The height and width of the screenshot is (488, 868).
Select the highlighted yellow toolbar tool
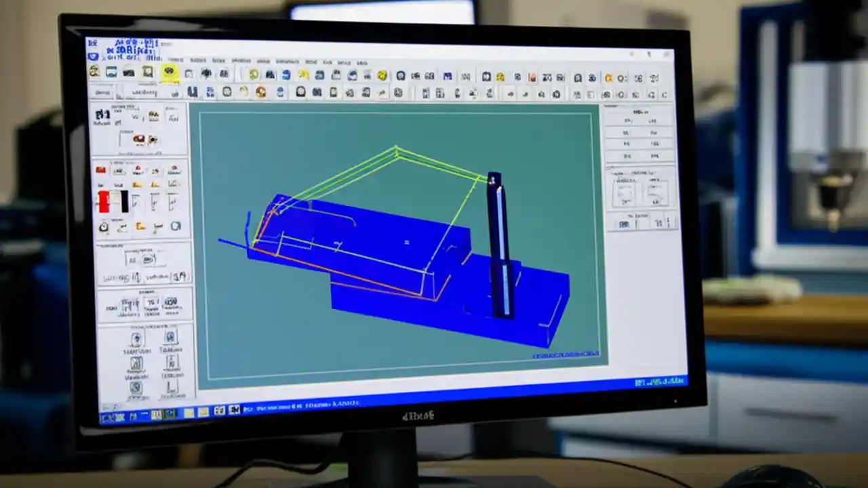pos(169,73)
